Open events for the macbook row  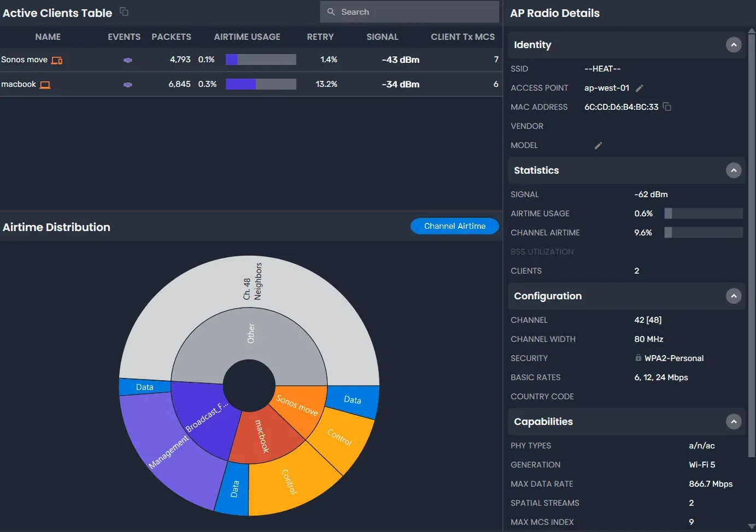click(127, 85)
